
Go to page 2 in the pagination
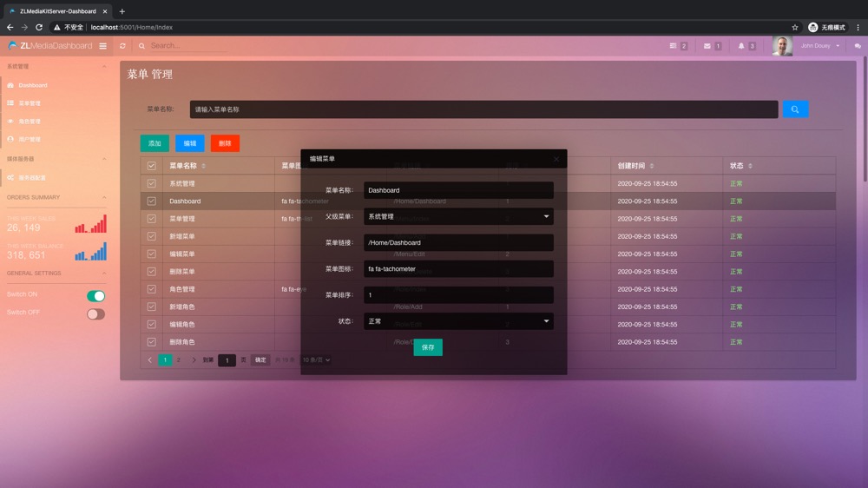click(178, 360)
